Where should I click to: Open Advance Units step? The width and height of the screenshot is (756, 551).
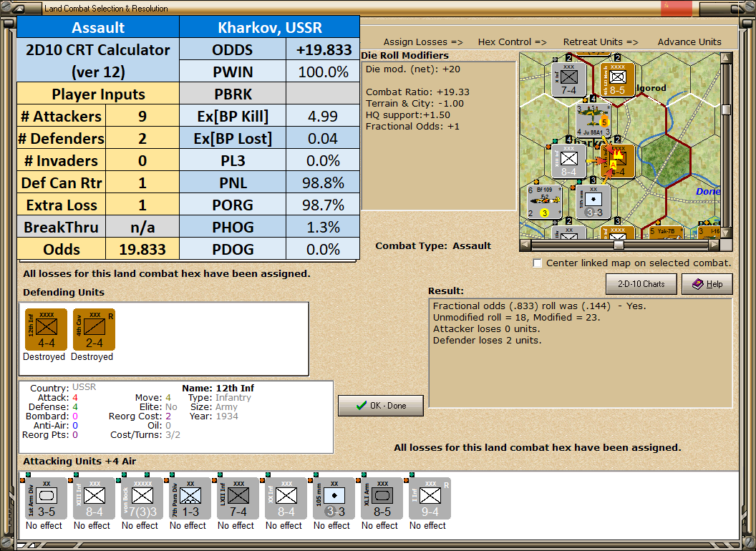tap(689, 42)
